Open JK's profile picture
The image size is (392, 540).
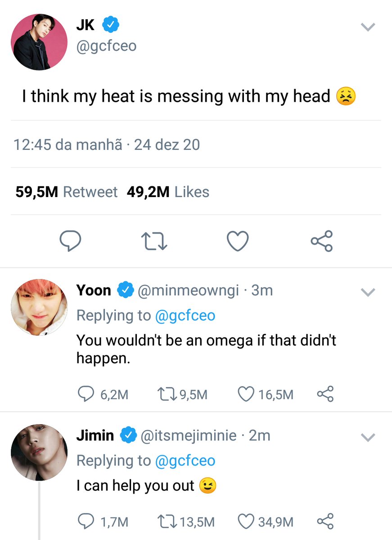[39, 41]
